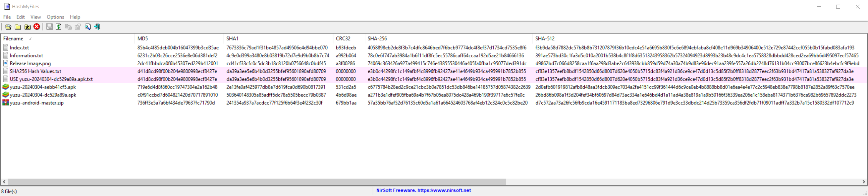
Task: Click MD5 value 6231c2b03c26cce2536e8e06d381def2
Action: tap(177, 55)
